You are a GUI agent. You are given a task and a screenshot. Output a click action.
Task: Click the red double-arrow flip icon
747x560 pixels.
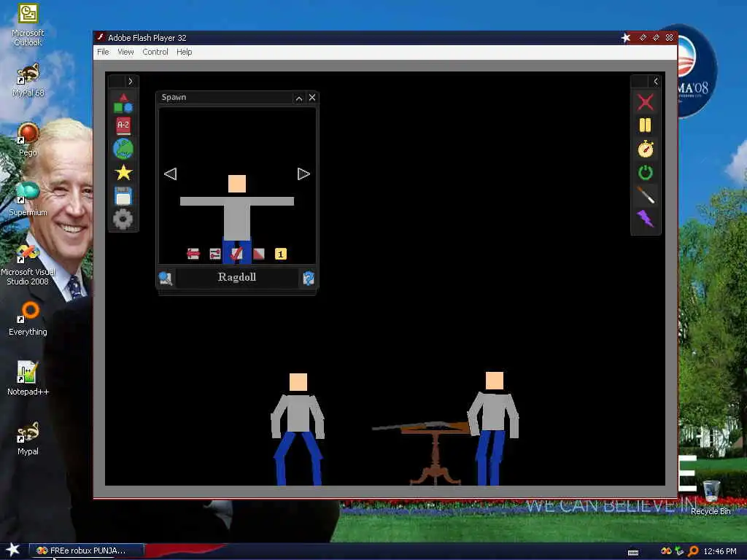tap(193, 254)
